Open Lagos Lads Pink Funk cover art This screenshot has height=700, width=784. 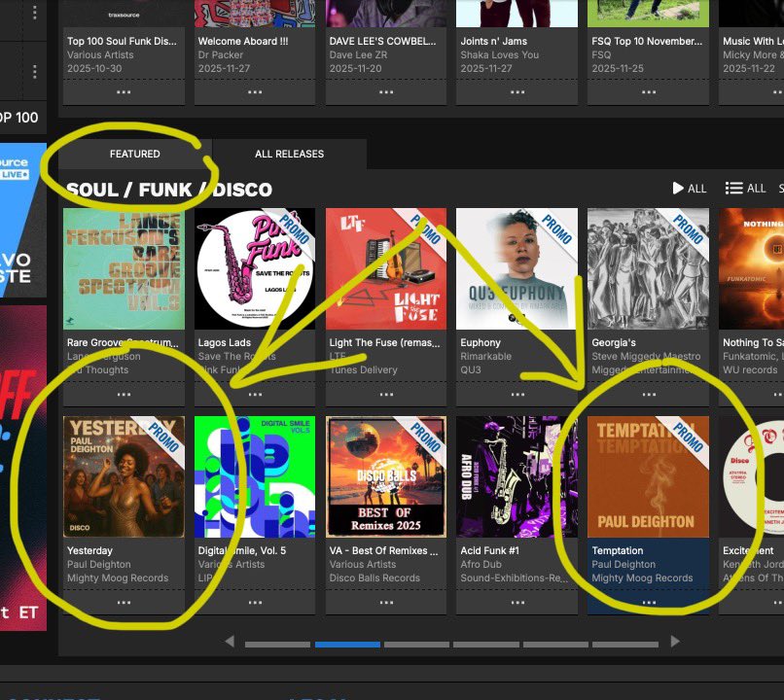pos(255,268)
